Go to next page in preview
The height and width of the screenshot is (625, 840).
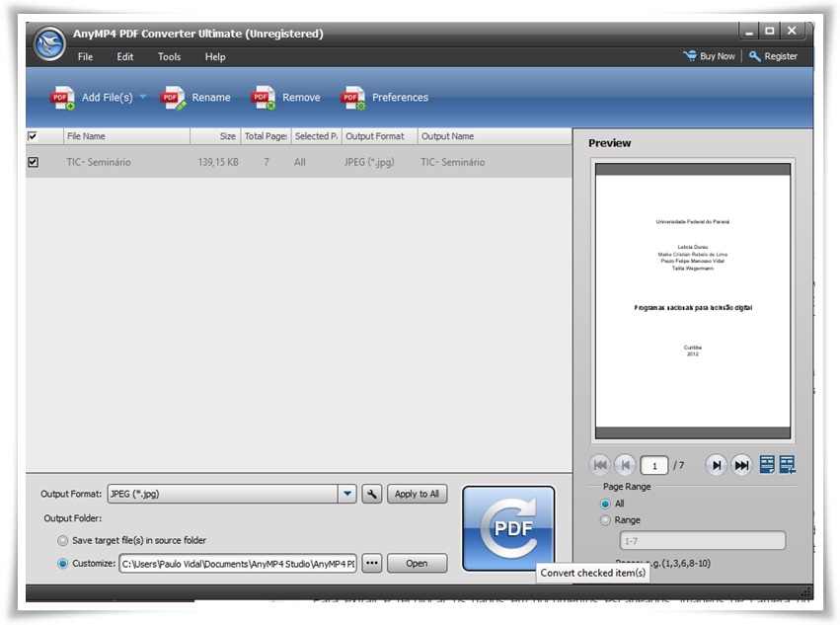pyautogui.click(x=717, y=465)
